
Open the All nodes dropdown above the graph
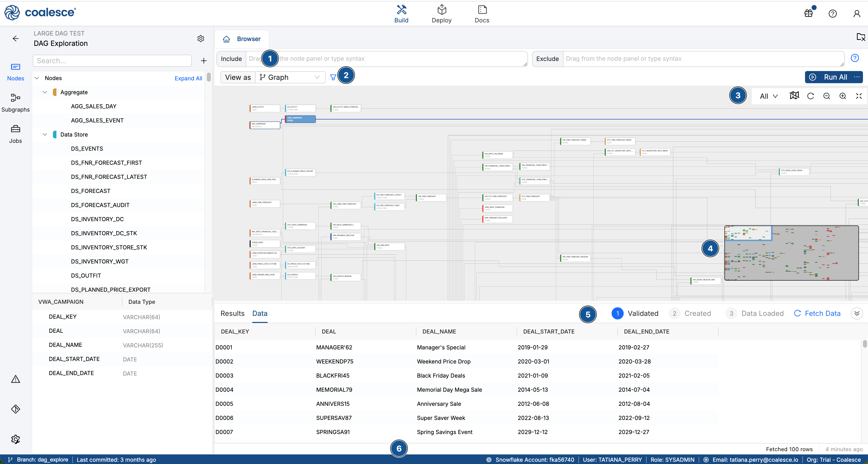(x=767, y=96)
